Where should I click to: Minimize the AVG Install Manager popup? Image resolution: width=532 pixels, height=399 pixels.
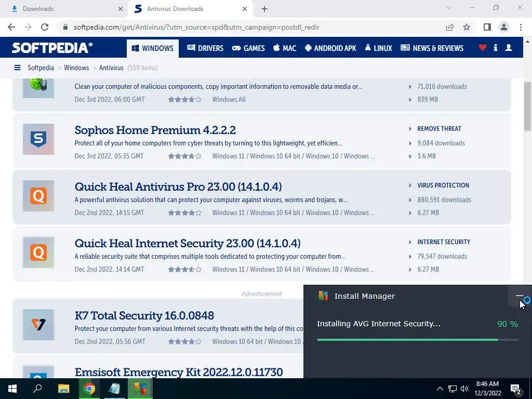(519, 297)
